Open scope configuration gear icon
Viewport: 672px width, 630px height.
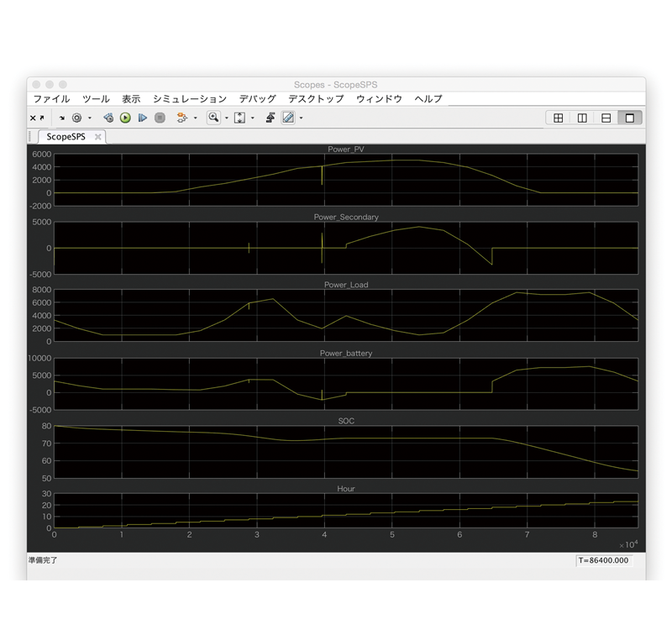(76, 118)
